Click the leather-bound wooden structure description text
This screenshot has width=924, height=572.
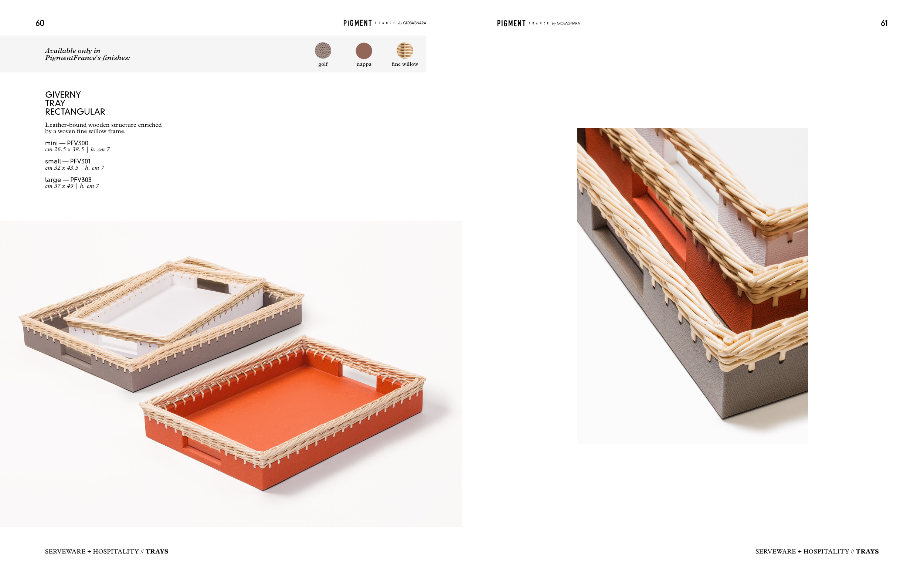pos(103,128)
